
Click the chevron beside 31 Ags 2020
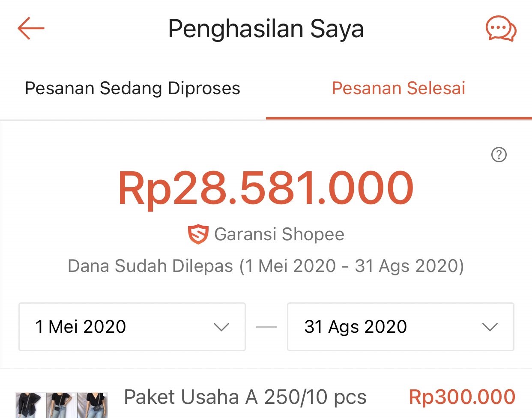tap(490, 327)
